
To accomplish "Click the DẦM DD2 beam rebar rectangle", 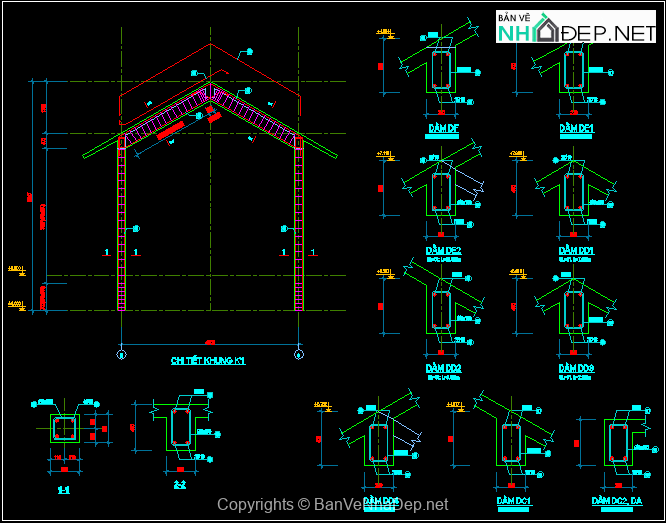I will (441, 310).
